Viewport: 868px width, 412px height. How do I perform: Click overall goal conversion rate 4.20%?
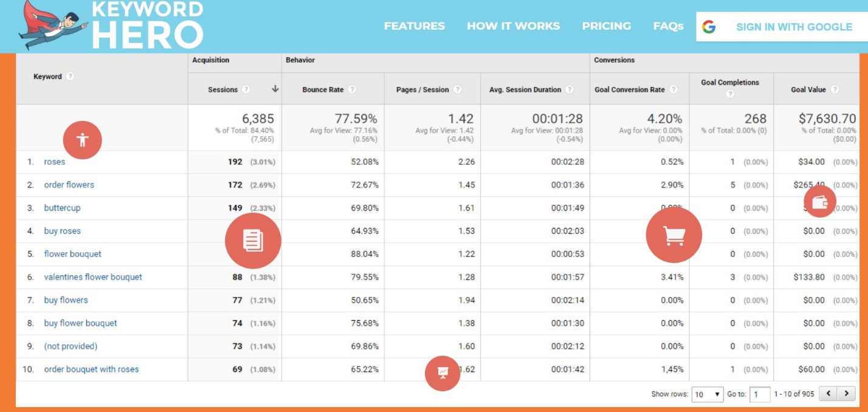point(666,118)
